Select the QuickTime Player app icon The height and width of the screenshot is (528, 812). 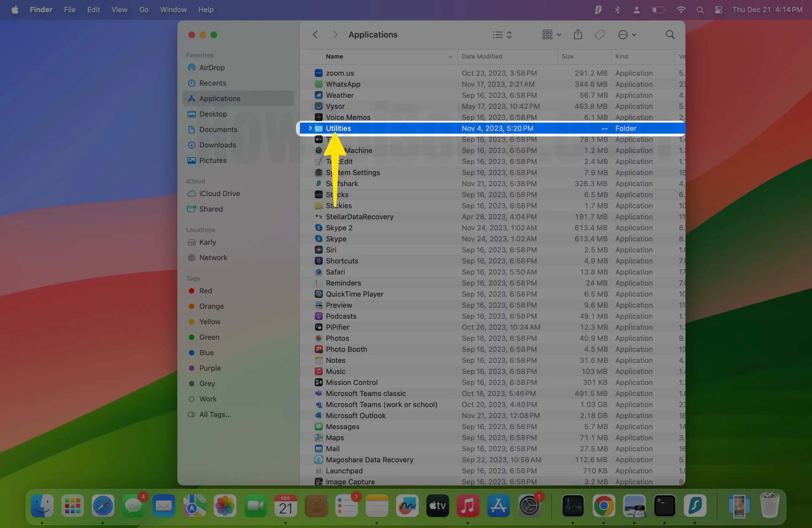[x=318, y=294]
